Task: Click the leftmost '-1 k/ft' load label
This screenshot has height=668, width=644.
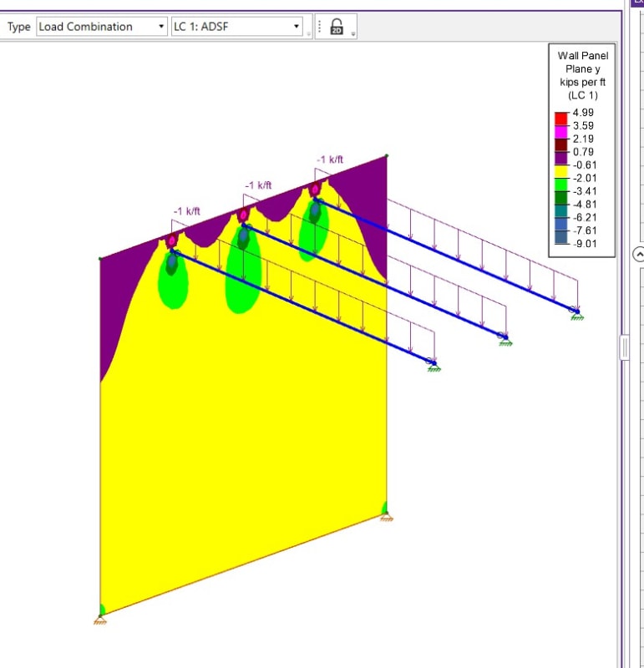Action: click(x=186, y=211)
